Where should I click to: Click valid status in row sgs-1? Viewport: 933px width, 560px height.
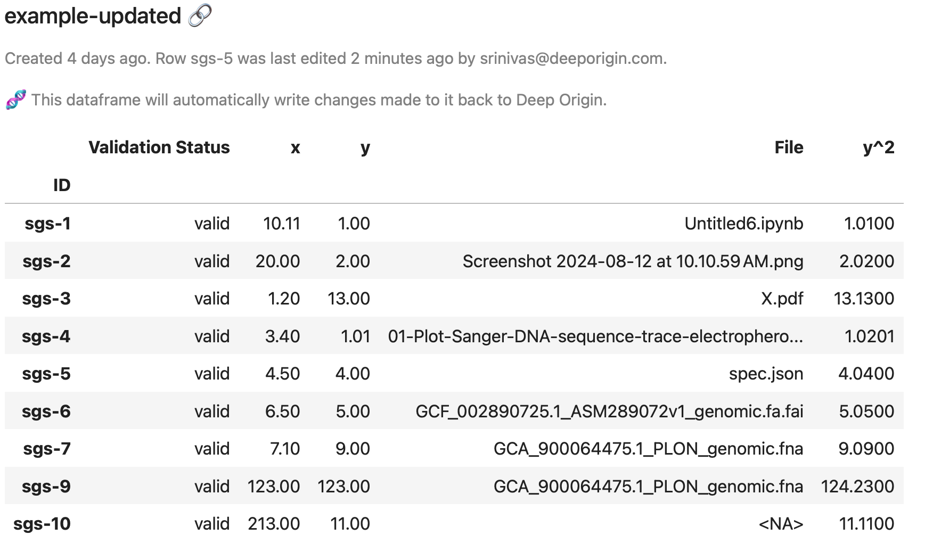click(212, 224)
